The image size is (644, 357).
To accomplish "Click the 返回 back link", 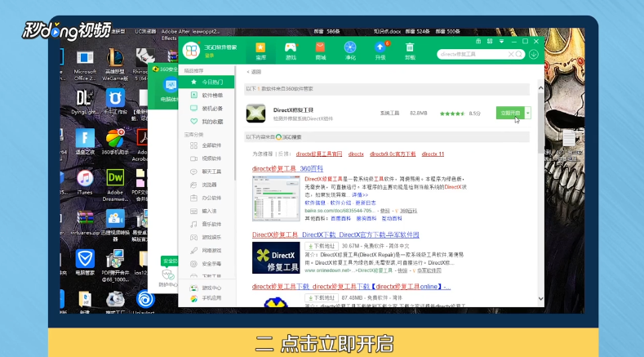I will point(254,72).
